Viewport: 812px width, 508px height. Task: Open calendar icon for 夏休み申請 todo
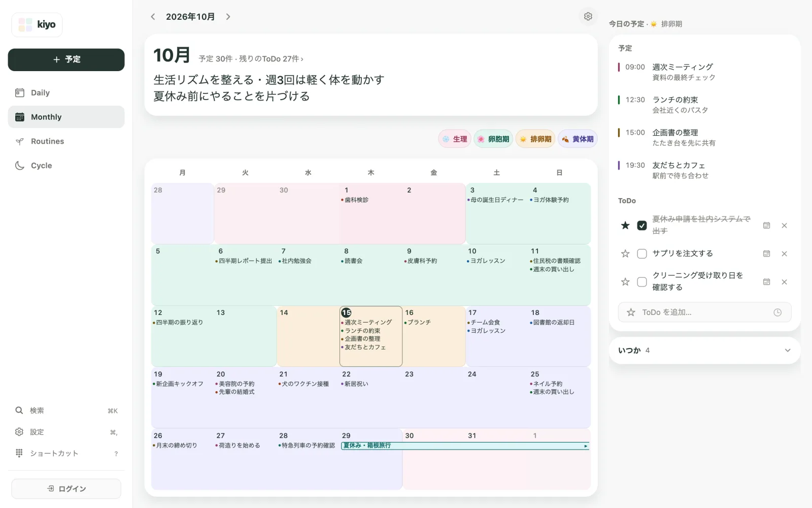pos(766,225)
